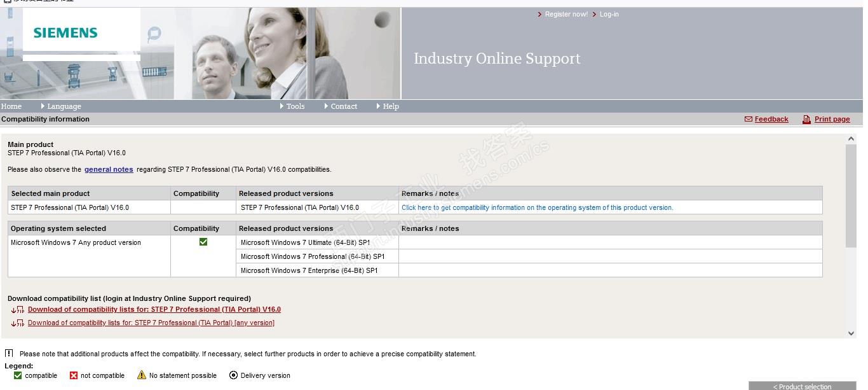Open the general notes link
868x390 pixels.
coord(109,169)
